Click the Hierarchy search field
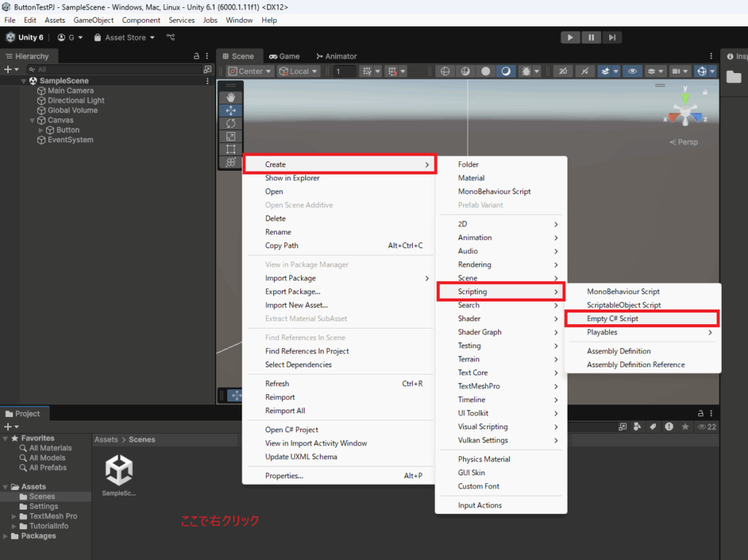Image resolution: width=748 pixels, height=560 pixels. pos(115,69)
